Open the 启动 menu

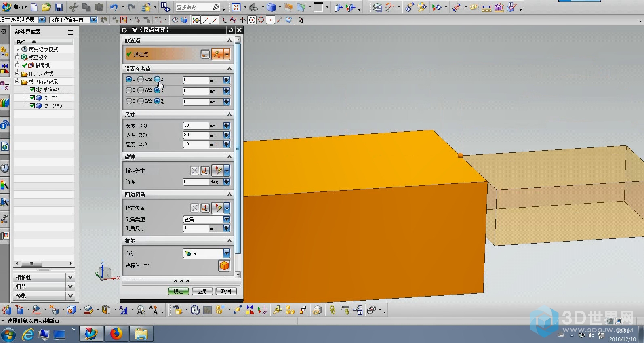[x=15, y=7]
